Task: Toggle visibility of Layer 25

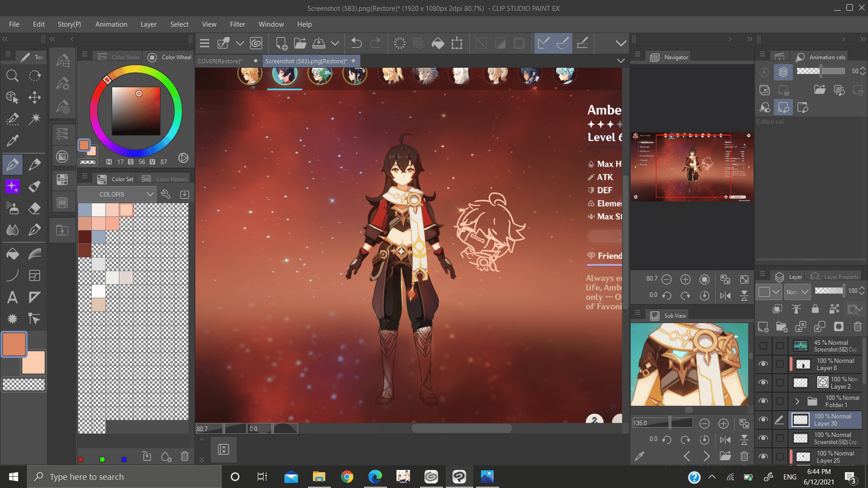Action: pos(763,456)
